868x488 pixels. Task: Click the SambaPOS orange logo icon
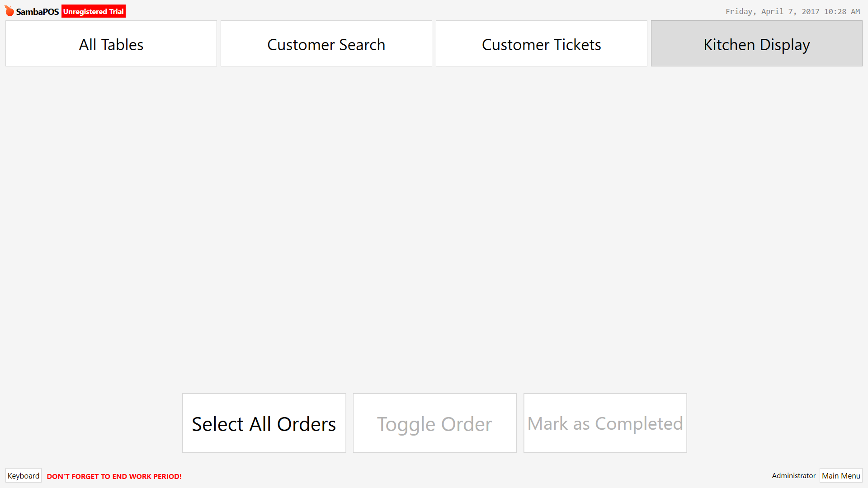pos(9,11)
